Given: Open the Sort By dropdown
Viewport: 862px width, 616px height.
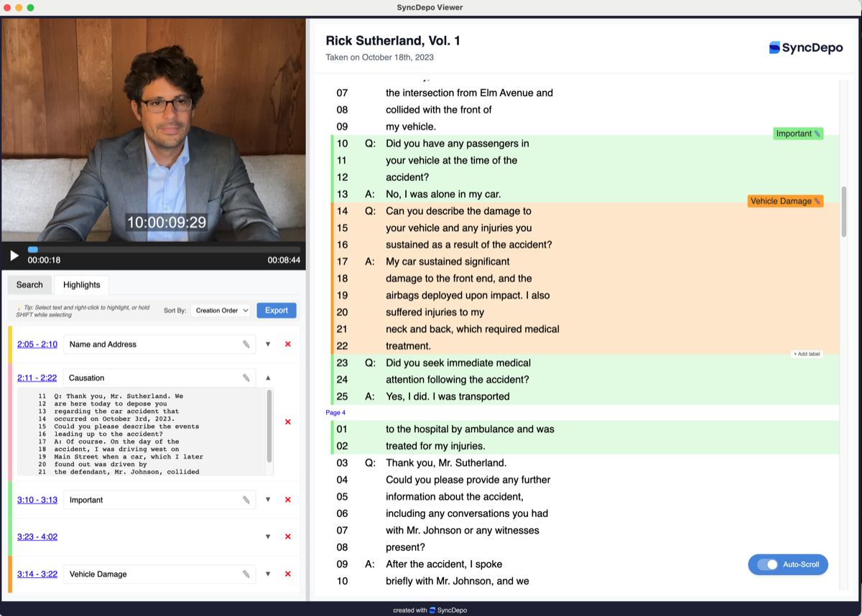Looking at the screenshot, I should click(x=220, y=310).
